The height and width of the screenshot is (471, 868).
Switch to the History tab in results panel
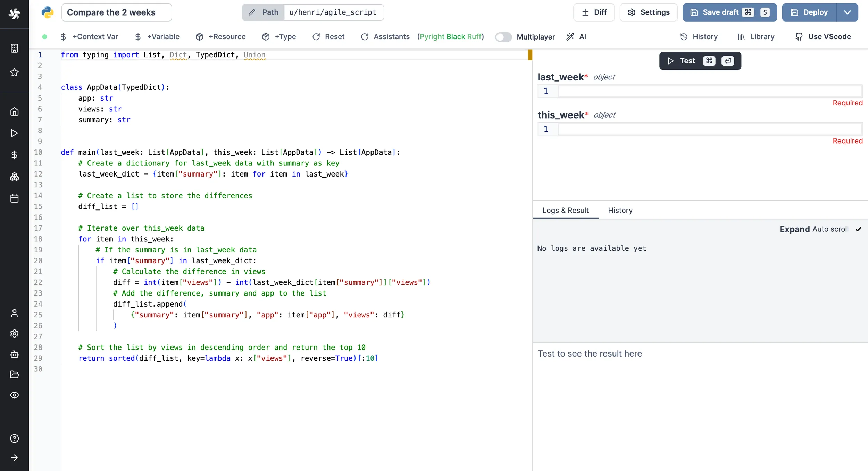tap(620, 211)
